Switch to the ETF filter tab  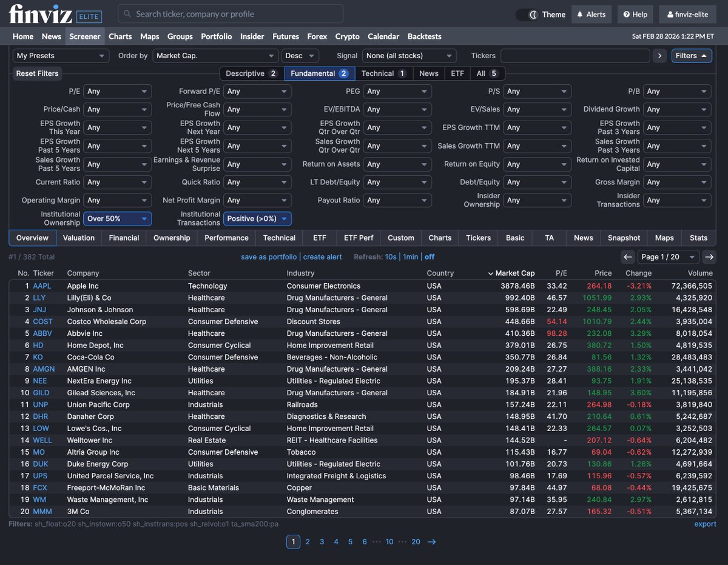(457, 73)
